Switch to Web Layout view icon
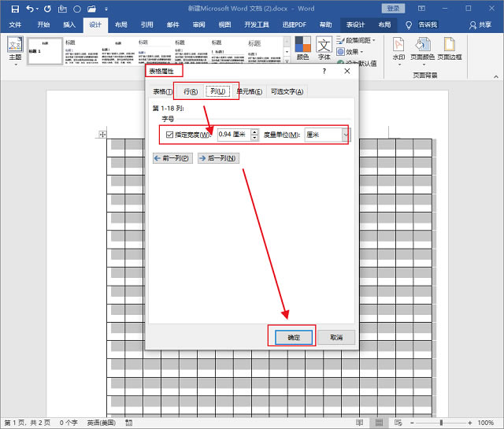The image size is (504, 429). point(398,423)
